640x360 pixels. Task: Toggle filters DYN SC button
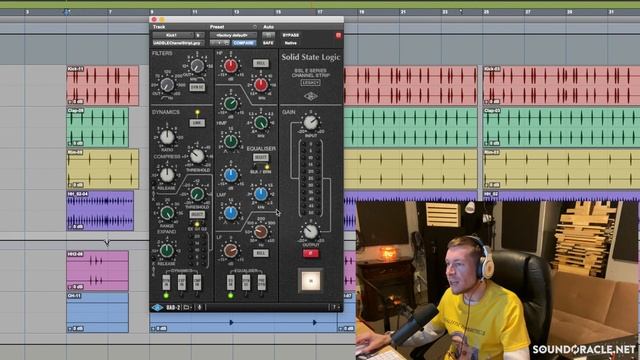coord(197,87)
